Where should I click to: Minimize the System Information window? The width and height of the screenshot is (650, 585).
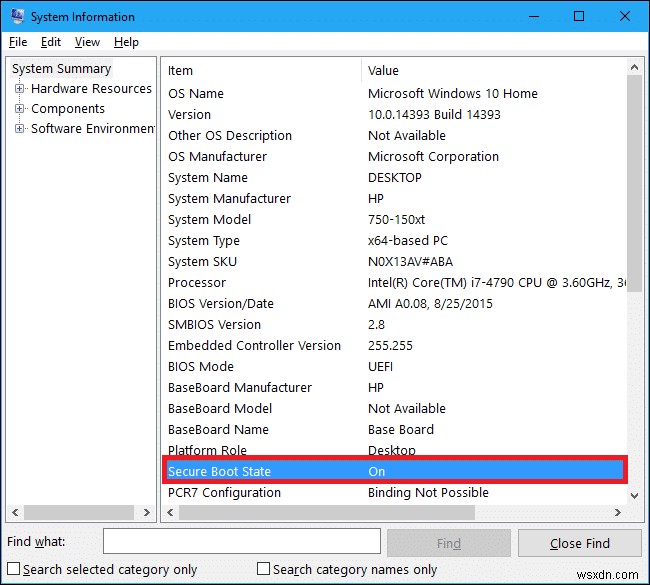coord(534,17)
